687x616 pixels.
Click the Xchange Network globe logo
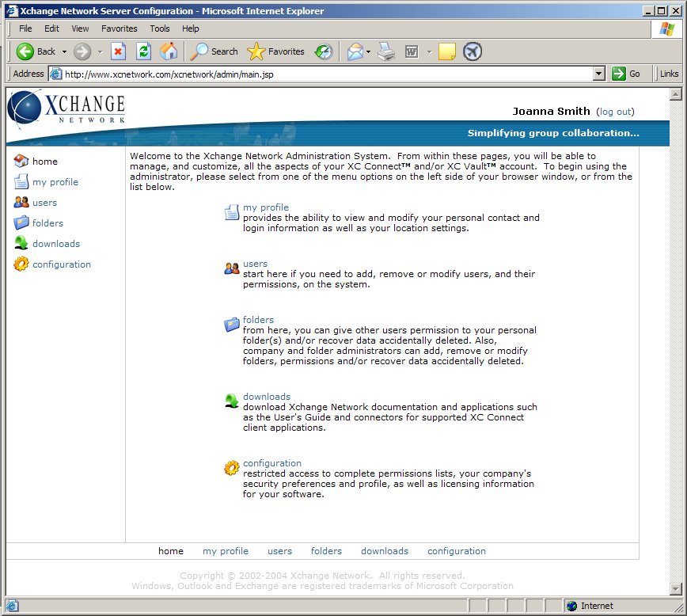click(24, 108)
